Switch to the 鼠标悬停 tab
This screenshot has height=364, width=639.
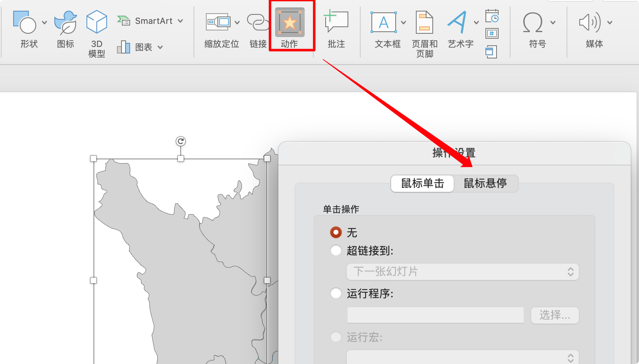(485, 183)
